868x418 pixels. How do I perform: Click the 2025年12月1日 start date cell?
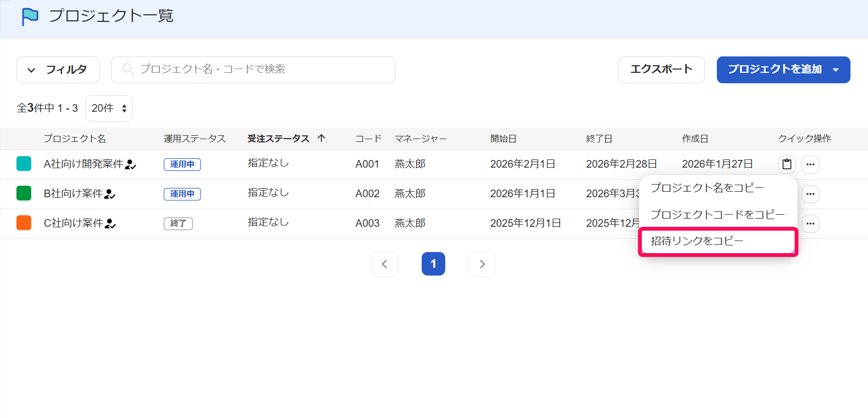(526, 224)
